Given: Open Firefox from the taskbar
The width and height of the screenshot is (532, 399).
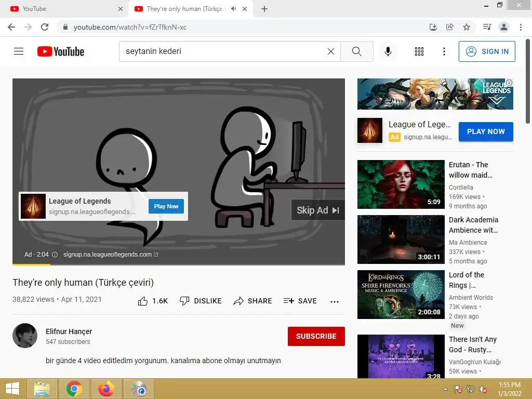Looking at the screenshot, I should click(x=106, y=389).
